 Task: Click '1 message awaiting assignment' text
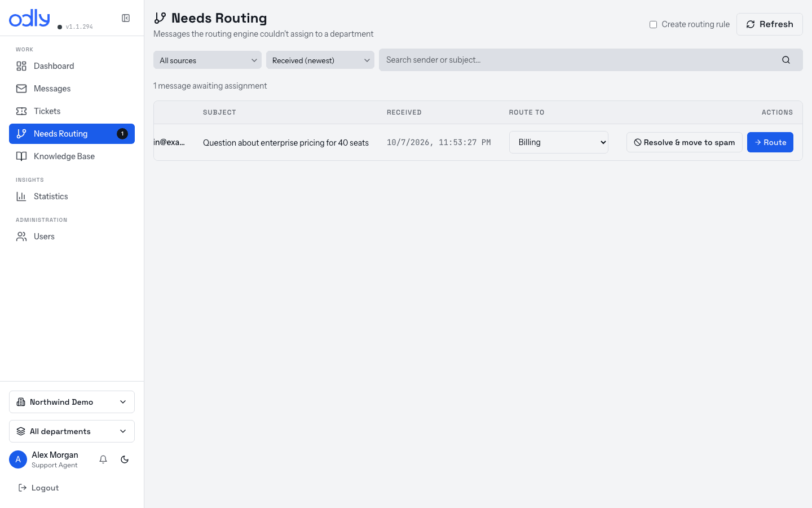tap(210, 86)
